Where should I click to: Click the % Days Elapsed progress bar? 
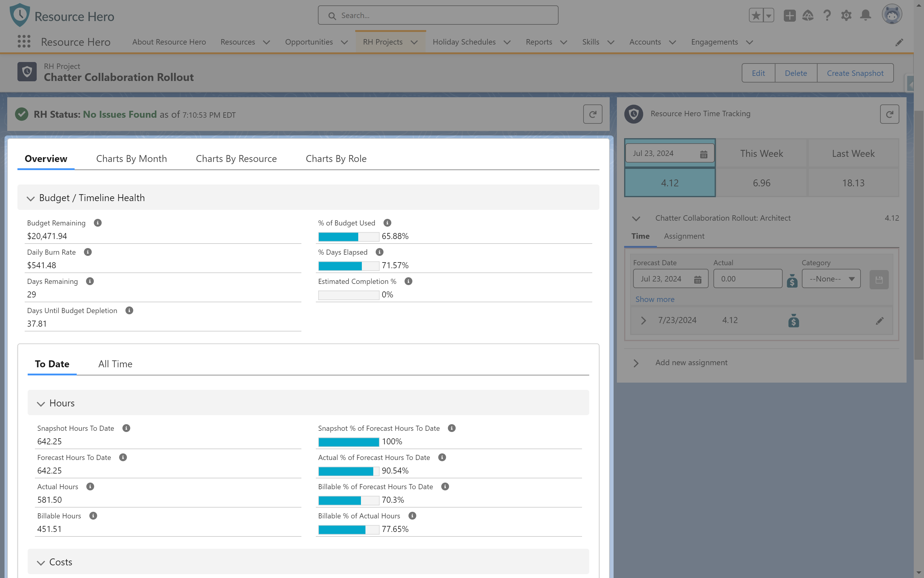349,266
